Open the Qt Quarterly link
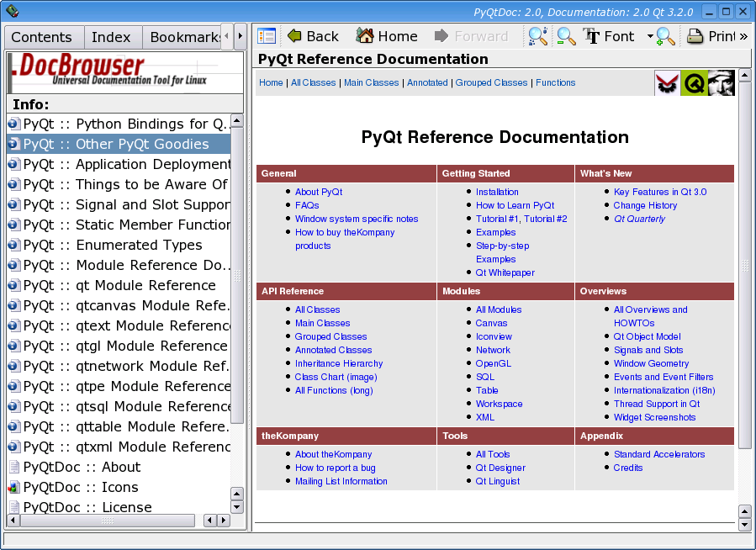The height and width of the screenshot is (550, 756). coord(639,219)
